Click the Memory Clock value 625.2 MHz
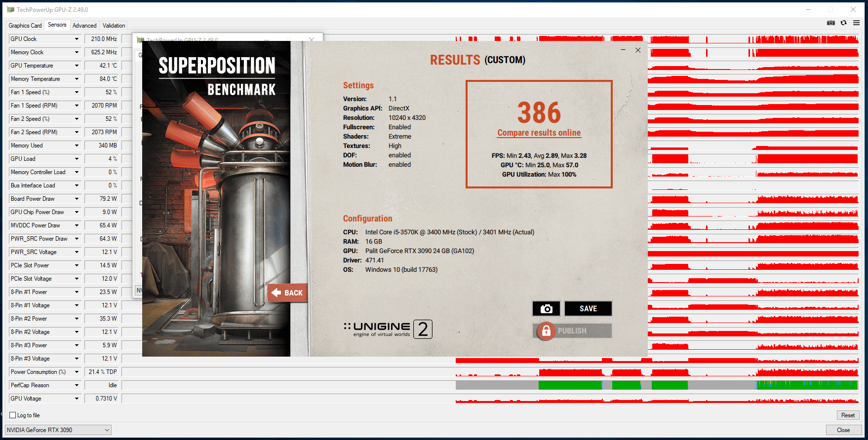Viewport: 868px width, 440px height. (x=101, y=52)
